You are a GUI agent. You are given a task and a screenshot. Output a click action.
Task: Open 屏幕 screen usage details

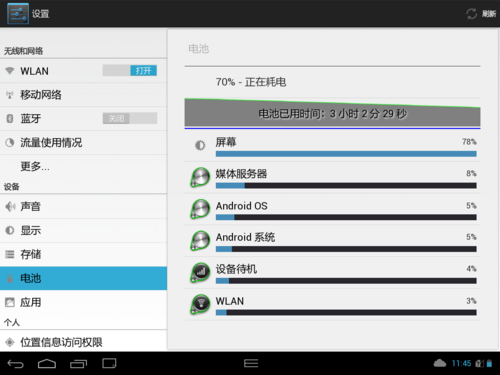coord(332,146)
